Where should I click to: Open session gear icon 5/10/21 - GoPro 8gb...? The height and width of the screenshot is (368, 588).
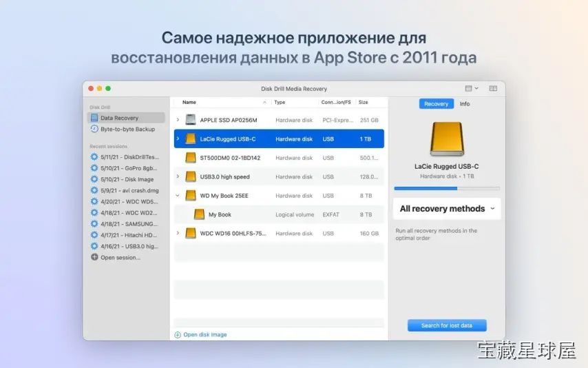[94, 168]
